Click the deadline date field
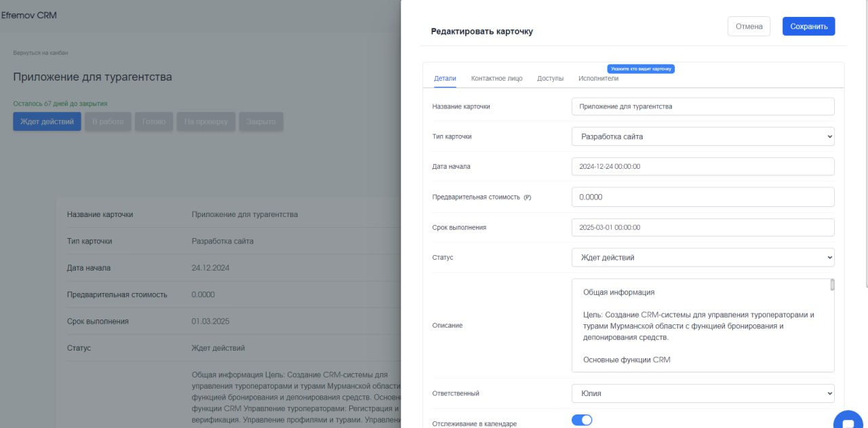The image size is (868, 428). point(703,227)
